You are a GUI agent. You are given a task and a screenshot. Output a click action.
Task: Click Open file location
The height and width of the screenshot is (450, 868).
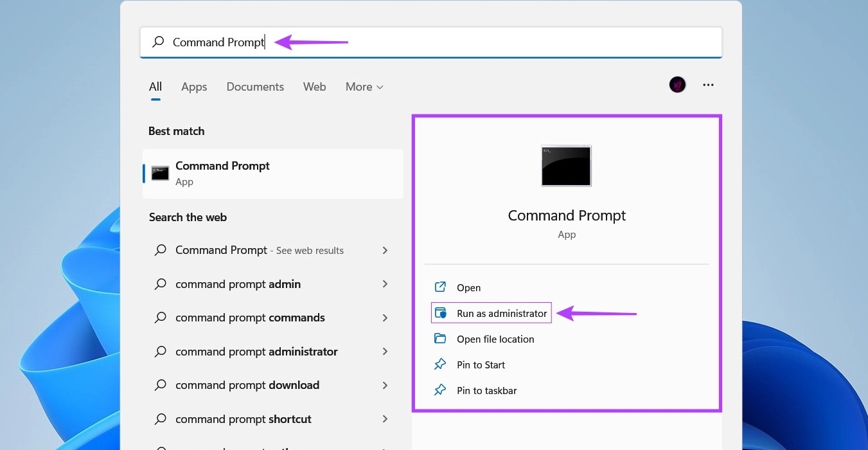[x=495, y=339]
